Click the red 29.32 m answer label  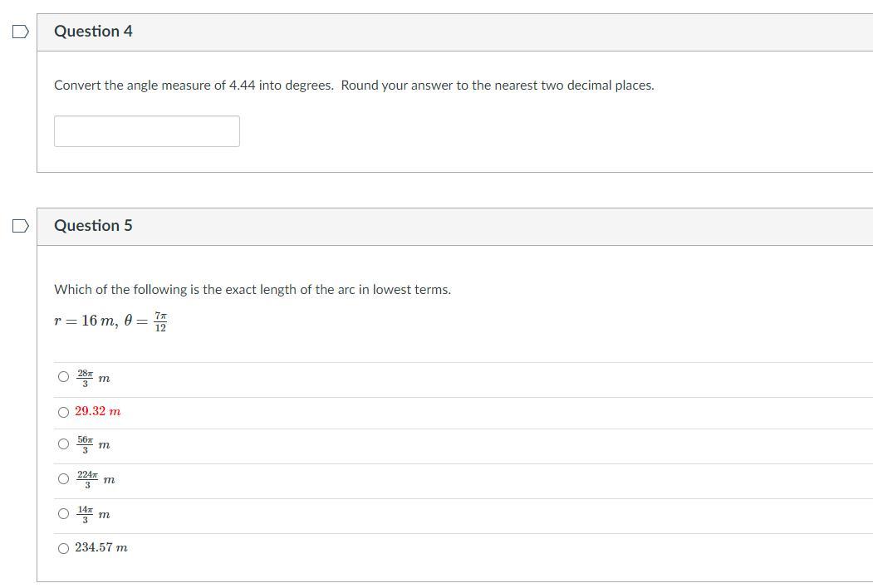coord(98,412)
